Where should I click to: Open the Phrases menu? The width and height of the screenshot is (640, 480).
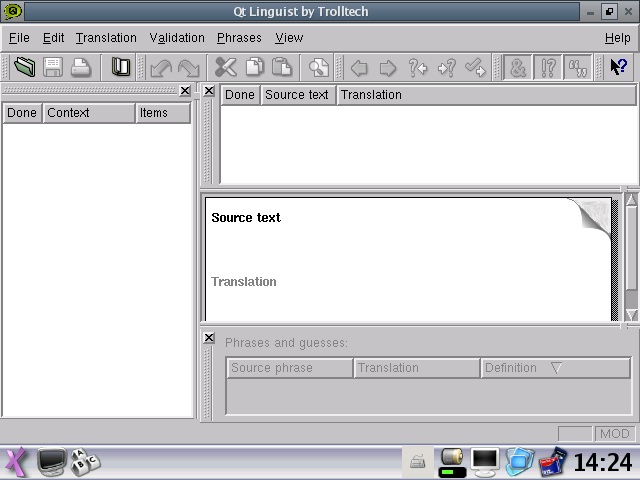click(239, 38)
